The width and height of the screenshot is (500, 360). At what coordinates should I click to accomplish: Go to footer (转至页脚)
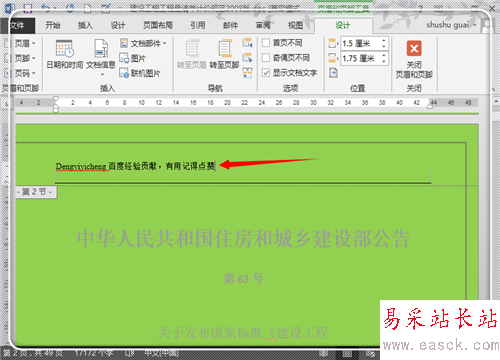224,54
